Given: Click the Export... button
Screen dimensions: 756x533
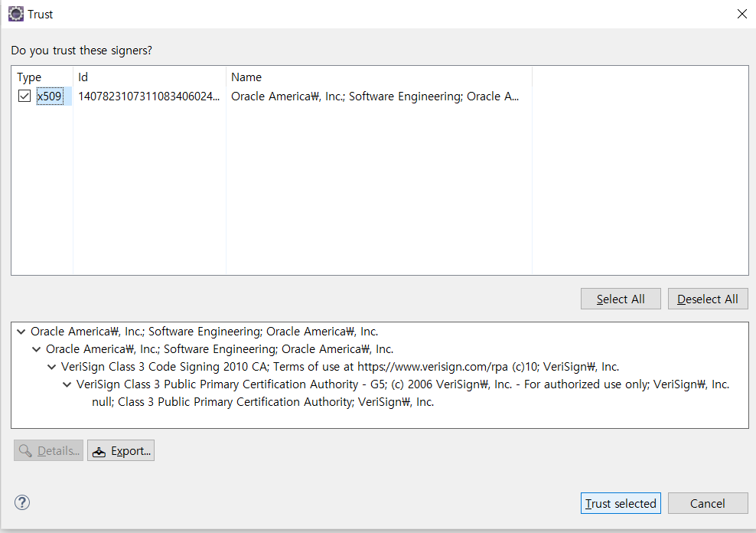Looking at the screenshot, I should tap(121, 450).
